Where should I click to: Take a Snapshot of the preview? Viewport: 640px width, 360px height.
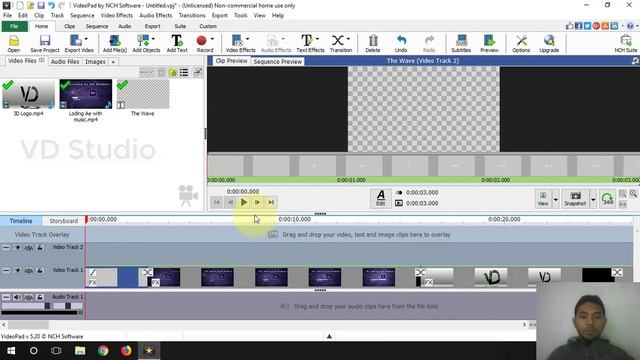point(575,198)
